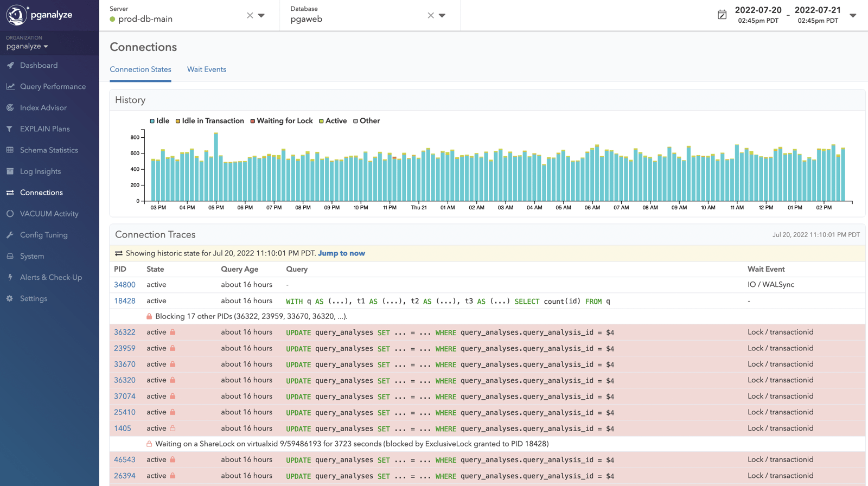Click the Waiting on a ShareLock message

(352, 444)
